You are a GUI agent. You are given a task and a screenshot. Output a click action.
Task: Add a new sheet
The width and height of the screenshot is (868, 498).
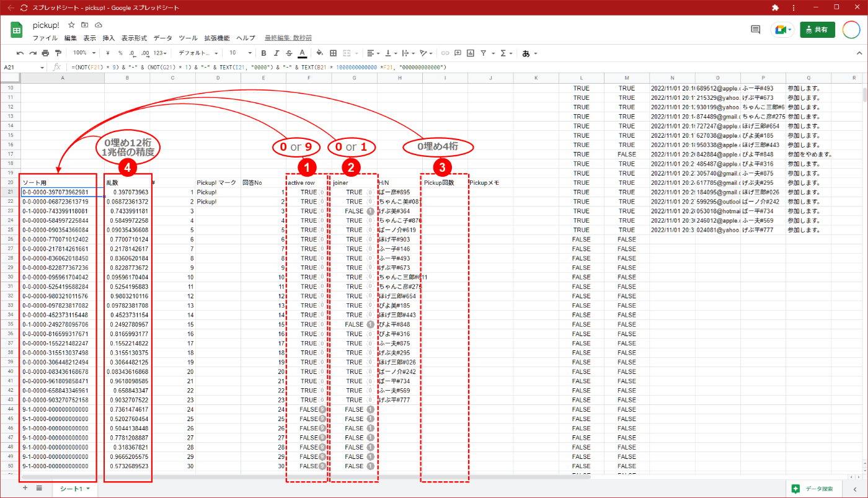[25, 488]
